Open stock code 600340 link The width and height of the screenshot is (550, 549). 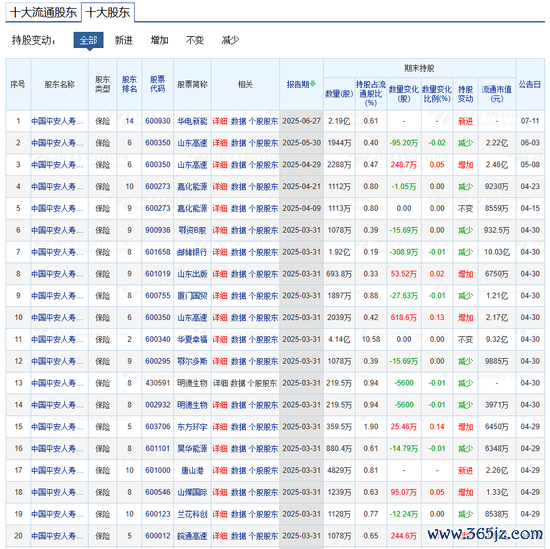158,339
